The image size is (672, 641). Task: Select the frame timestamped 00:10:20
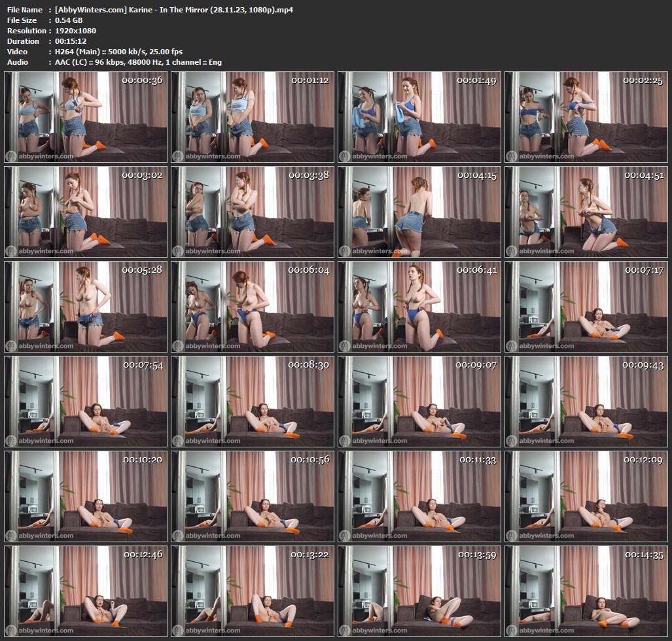tap(86, 496)
